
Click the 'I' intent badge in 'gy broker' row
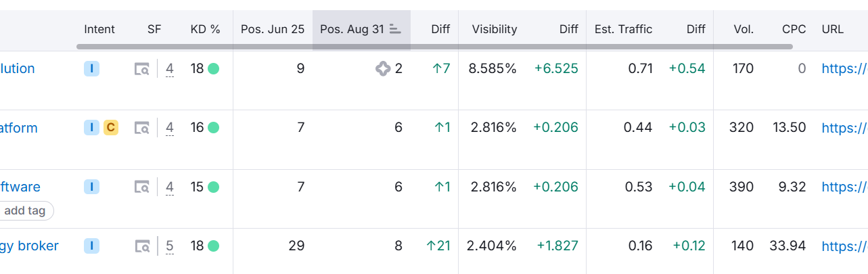pos(92,246)
